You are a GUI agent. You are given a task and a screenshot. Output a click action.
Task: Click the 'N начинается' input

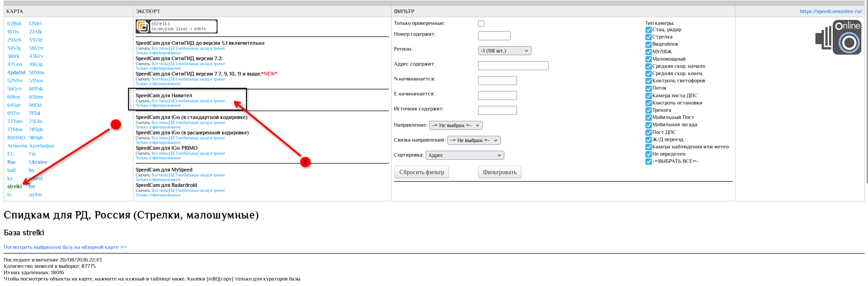point(497,81)
